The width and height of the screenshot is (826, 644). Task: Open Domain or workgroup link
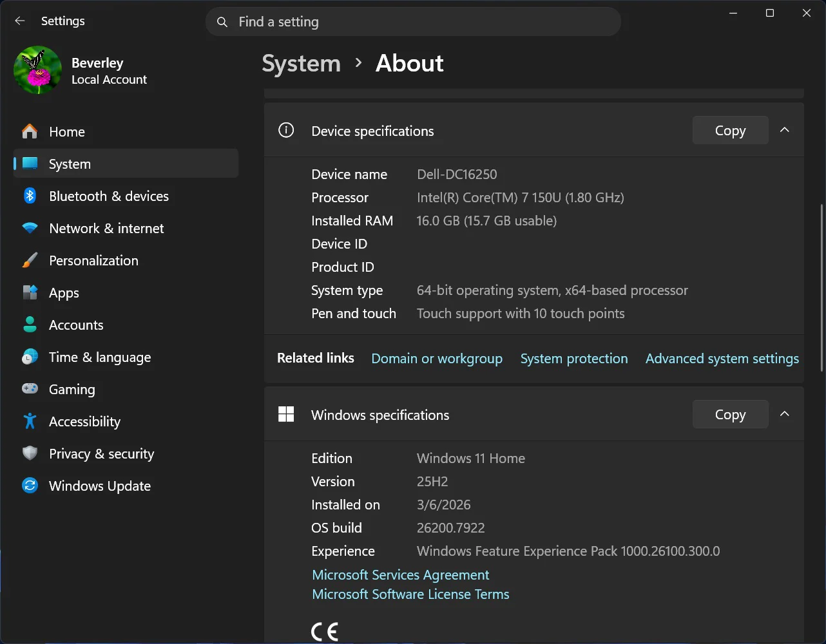tap(437, 359)
